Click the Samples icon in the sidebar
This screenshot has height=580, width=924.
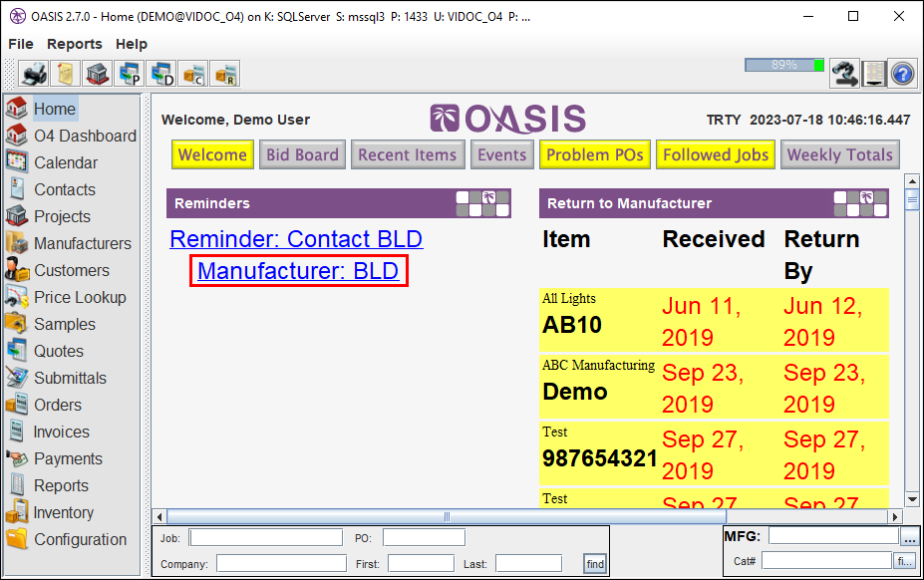pos(17,324)
